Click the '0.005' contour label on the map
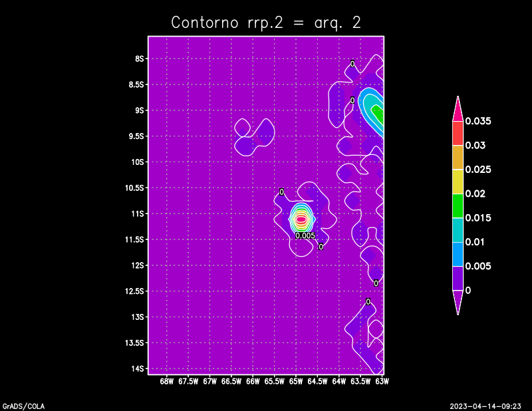 click(x=305, y=235)
